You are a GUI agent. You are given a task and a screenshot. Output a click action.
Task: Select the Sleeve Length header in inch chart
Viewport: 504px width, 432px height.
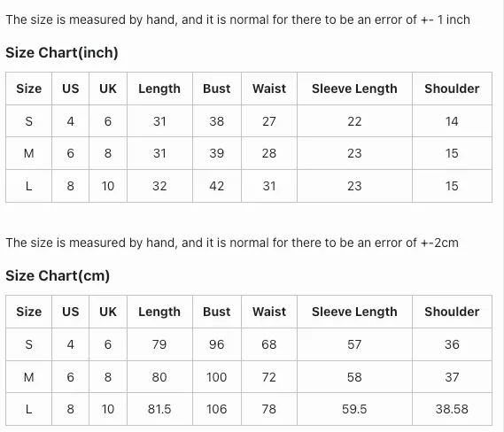(x=354, y=89)
